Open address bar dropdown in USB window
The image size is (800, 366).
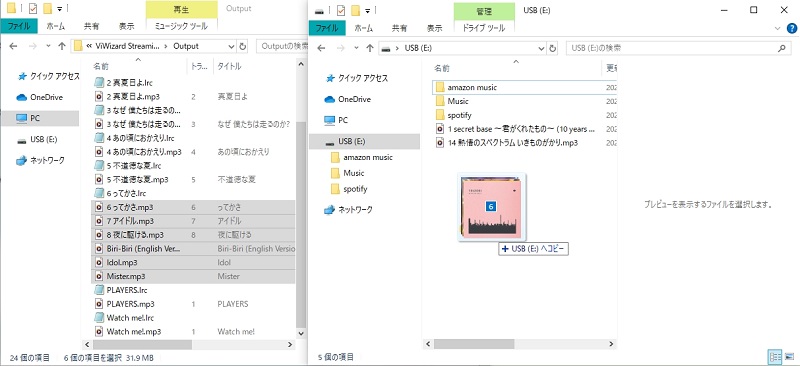point(541,48)
